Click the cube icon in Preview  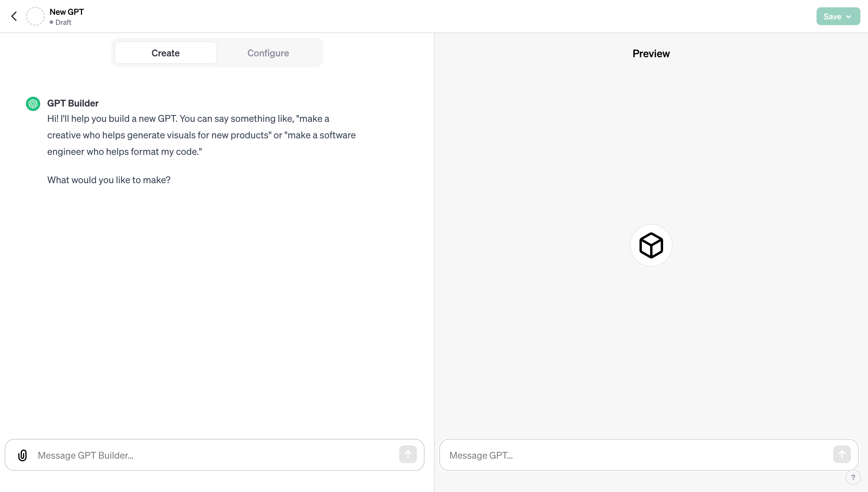pyautogui.click(x=651, y=245)
